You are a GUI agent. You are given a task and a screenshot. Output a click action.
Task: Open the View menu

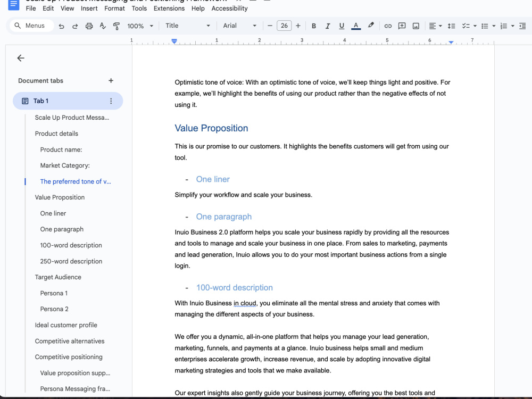(67, 9)
